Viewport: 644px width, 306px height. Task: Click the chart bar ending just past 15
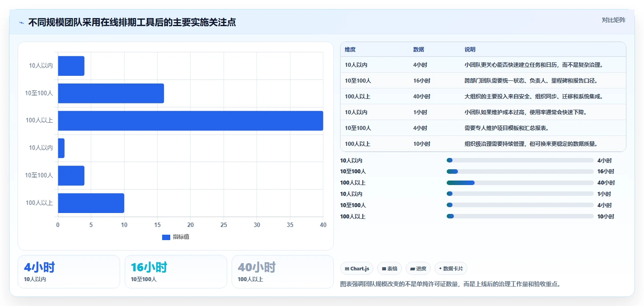tap(111, 93)
